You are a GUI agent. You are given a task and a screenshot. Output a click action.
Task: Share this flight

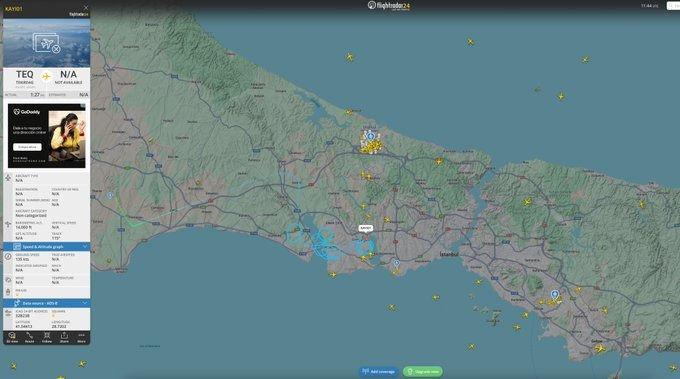click(x=64, y=337)
